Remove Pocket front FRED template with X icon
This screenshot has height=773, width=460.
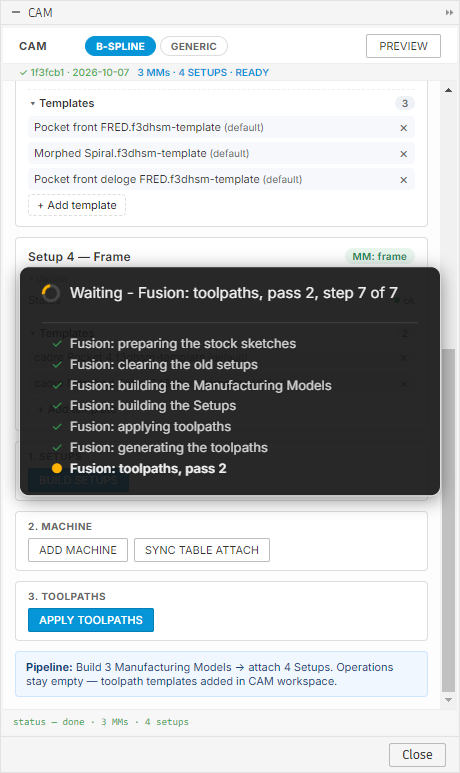pyautogui.click(x=403, y=128)
